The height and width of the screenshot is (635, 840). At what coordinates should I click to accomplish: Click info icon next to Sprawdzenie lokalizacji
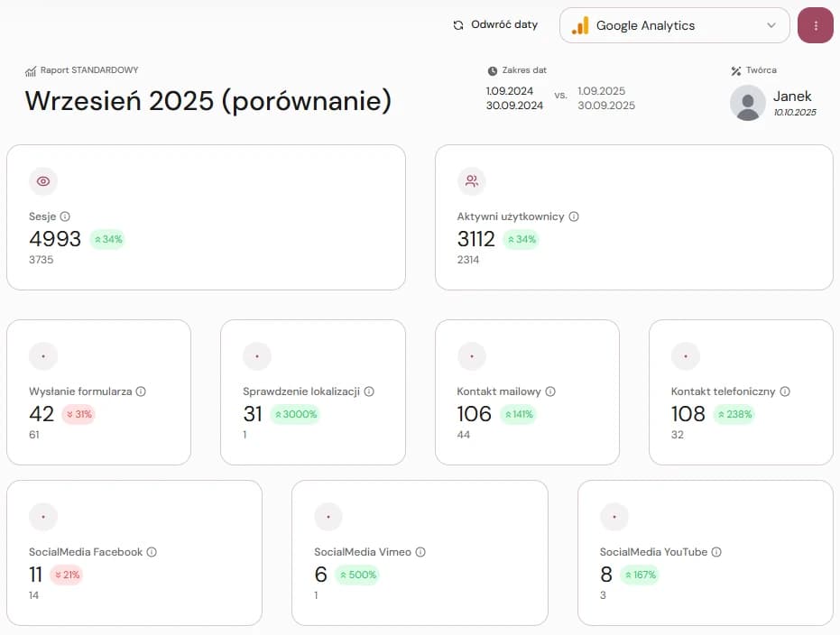(369, 391)
